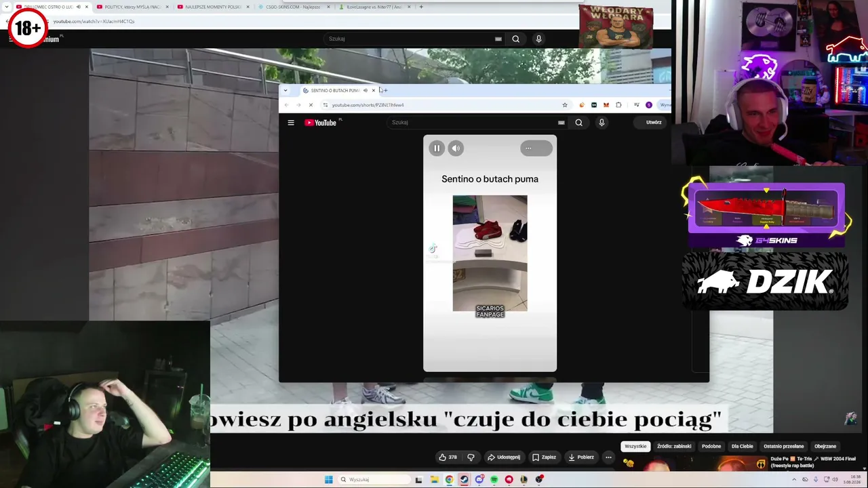Screen dimensions: 868x488
Task: Close the SENTINO O BUTACH PUMA tab
Action: pyautogui.click(x=373, y=90)
